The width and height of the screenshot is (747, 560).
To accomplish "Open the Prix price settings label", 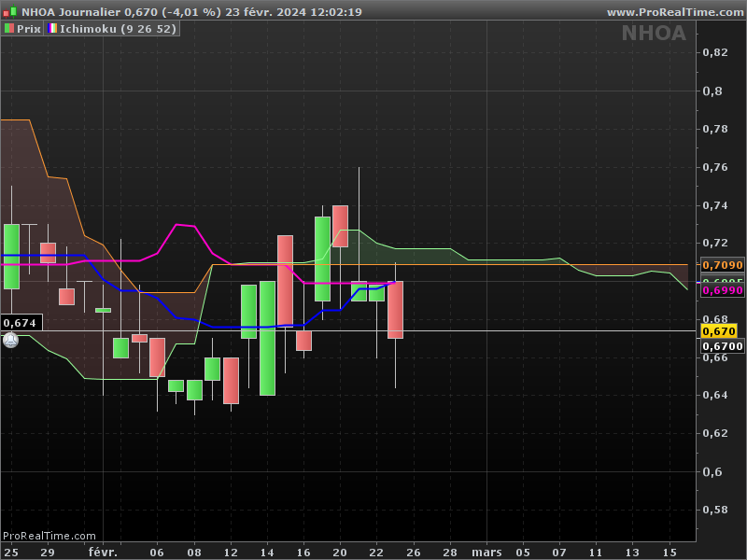I will (x=29, y=29).
